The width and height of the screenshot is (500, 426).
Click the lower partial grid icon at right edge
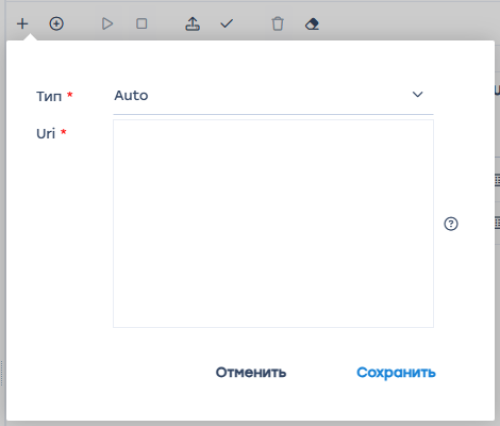click(497, 223)
